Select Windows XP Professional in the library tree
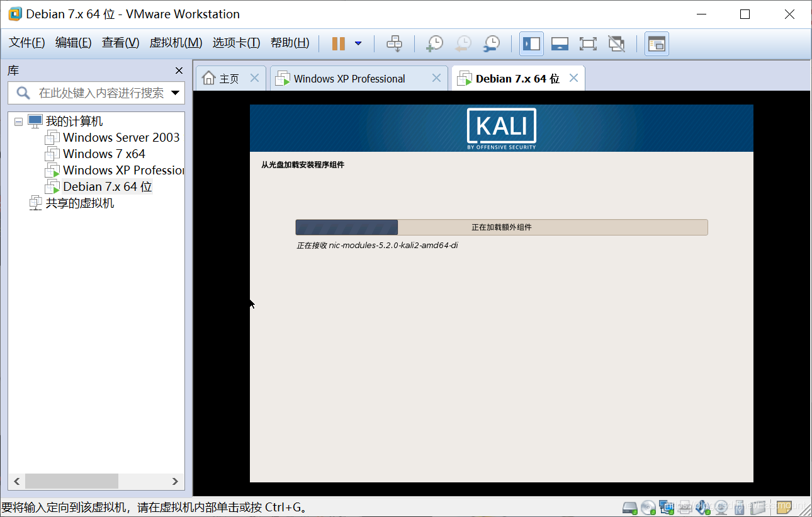The height and width of the screenshot is (517, 812). coord(123,171)
